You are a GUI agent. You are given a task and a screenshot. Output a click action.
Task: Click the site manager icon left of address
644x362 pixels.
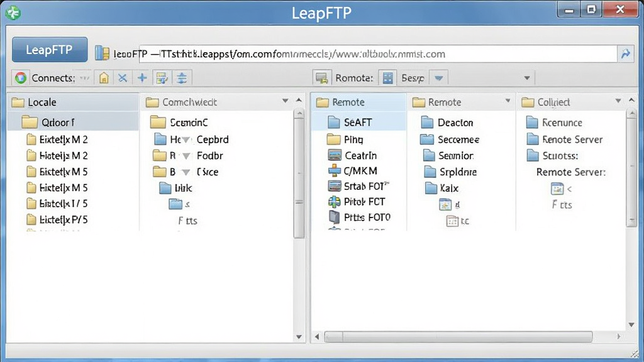[103, 53]
